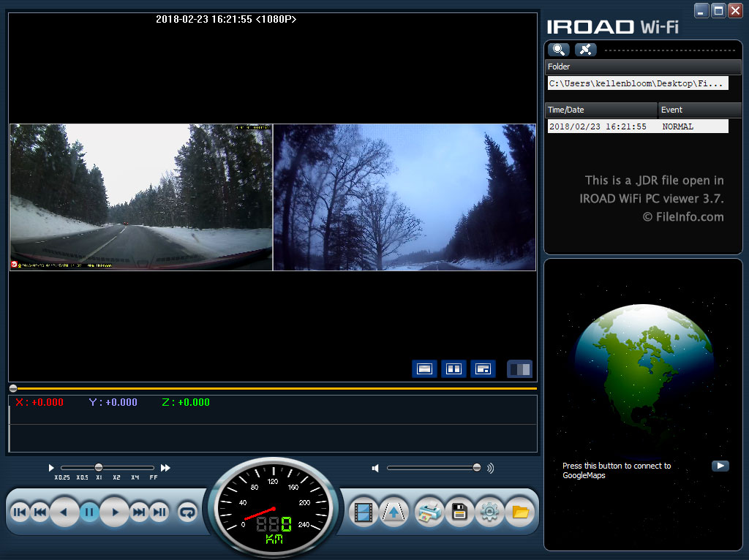Viewport: 749px width, 560px height.
Task: Close the IROAD viewer window
Action: tap(735, 10)
